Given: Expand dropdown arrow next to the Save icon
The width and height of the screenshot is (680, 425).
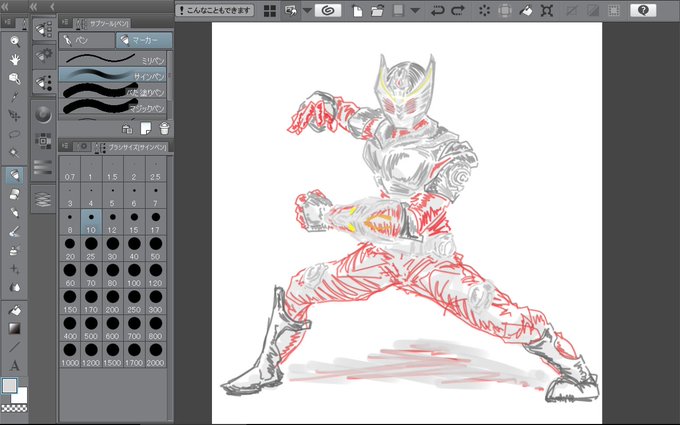Looking at the screenshot, I should (x=415, y=10).
